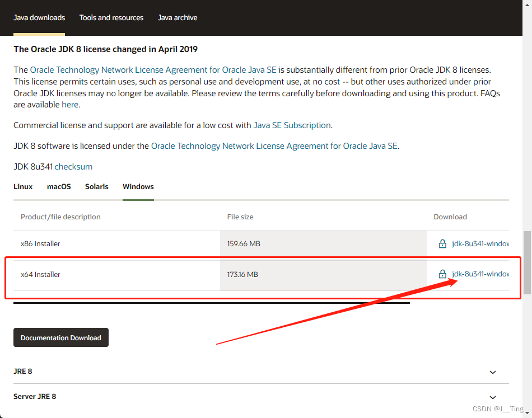Click the 173.16 MB file size cell
Viewport: 532px width, 418px height.
[x=323, y=274]
